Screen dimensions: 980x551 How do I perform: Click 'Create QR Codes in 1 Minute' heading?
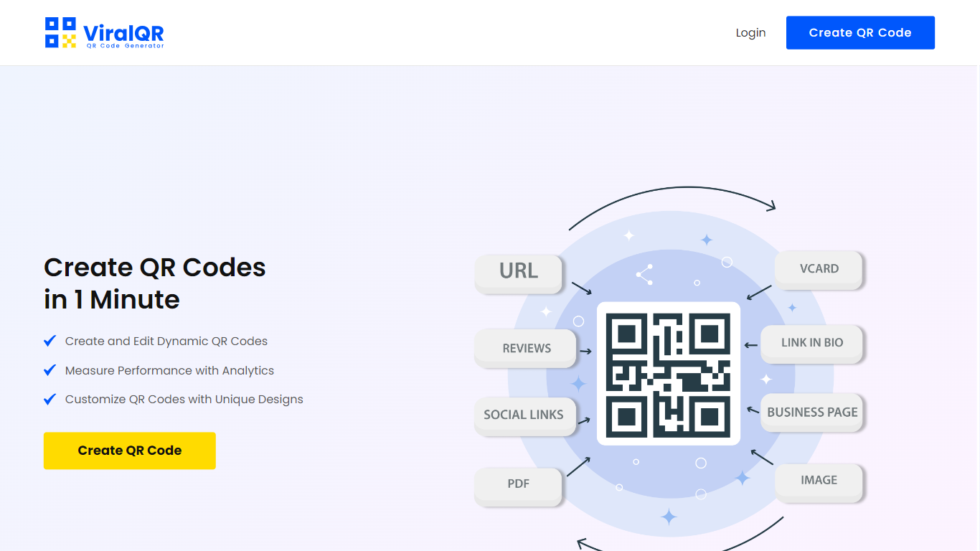click(155, 283)
